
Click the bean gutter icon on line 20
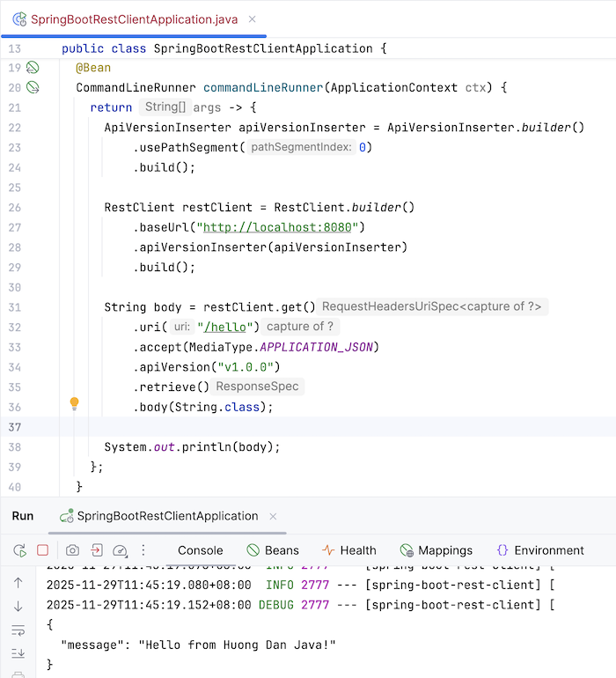point(33,87)
